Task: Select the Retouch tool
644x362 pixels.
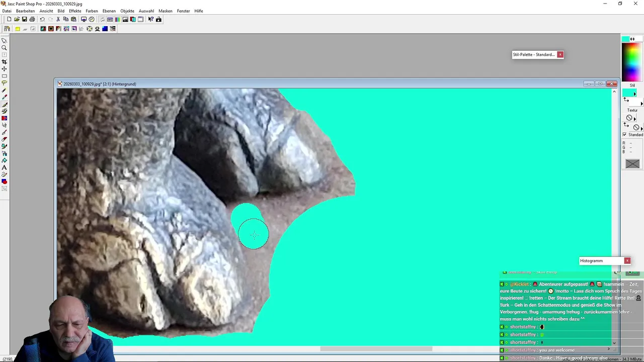Action: tap(5, 125)
